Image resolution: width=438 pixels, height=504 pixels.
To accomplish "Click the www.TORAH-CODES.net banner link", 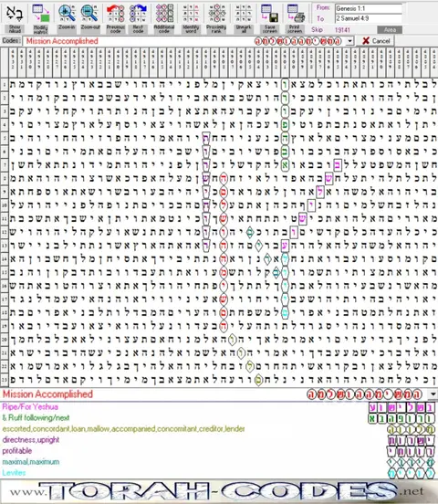I will [219, 491].
